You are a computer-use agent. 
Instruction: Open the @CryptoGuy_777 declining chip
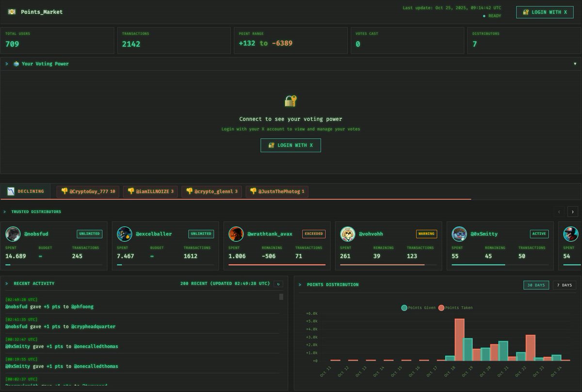[x=88, y=191]
